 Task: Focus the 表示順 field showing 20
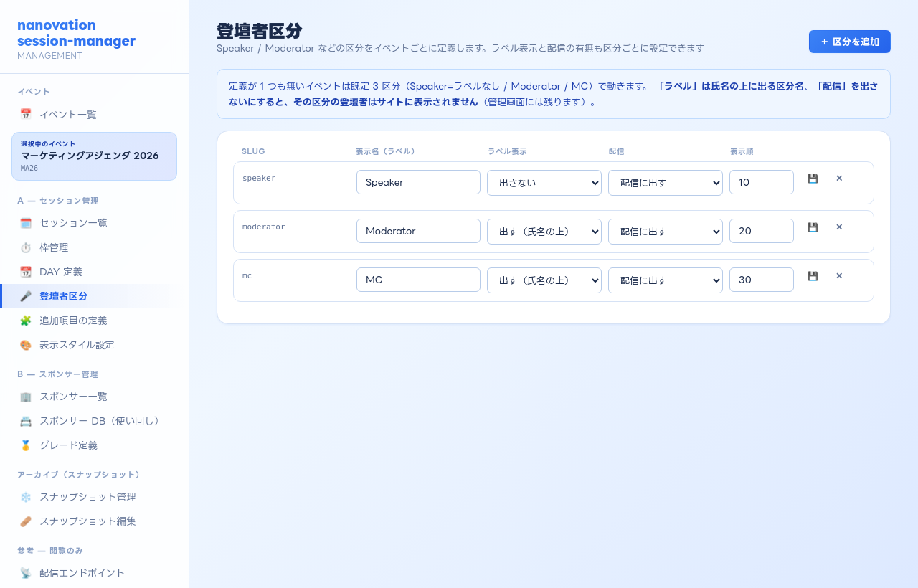click(x=762, y=231)
